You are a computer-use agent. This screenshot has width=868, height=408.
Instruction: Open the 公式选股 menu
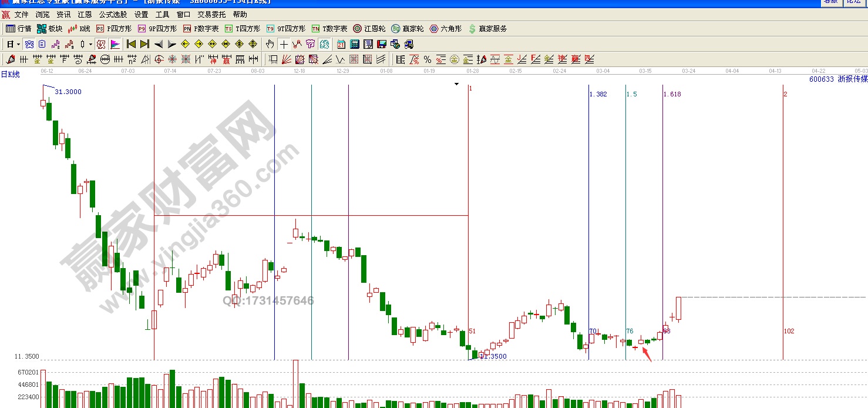[x=113, y=14]
